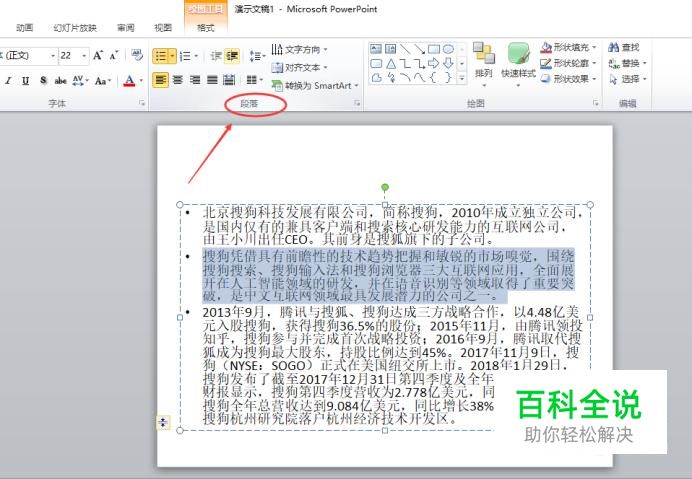Expand the bullets style dropdown arrow
The width and height of the screenshot is (692, 479).
[x=173, y=56]
